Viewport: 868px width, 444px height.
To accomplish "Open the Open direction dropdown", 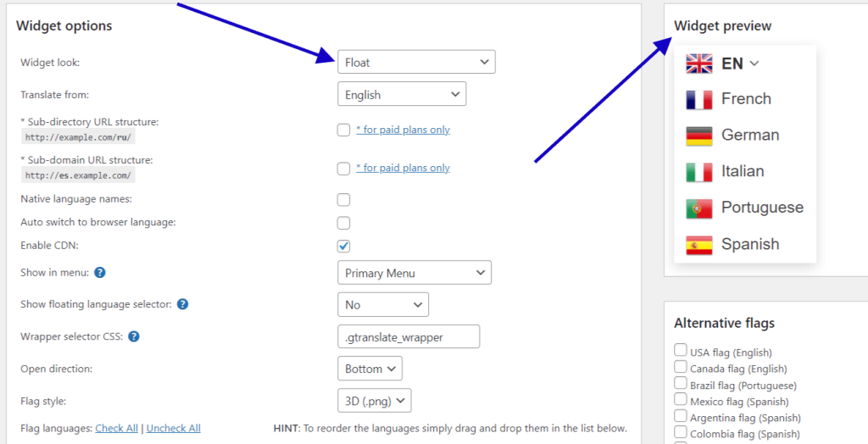I will pos(370,369).
